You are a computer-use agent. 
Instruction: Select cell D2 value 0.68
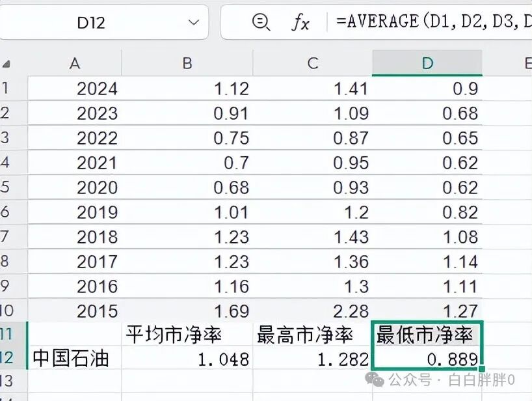(x=427, y=113)
